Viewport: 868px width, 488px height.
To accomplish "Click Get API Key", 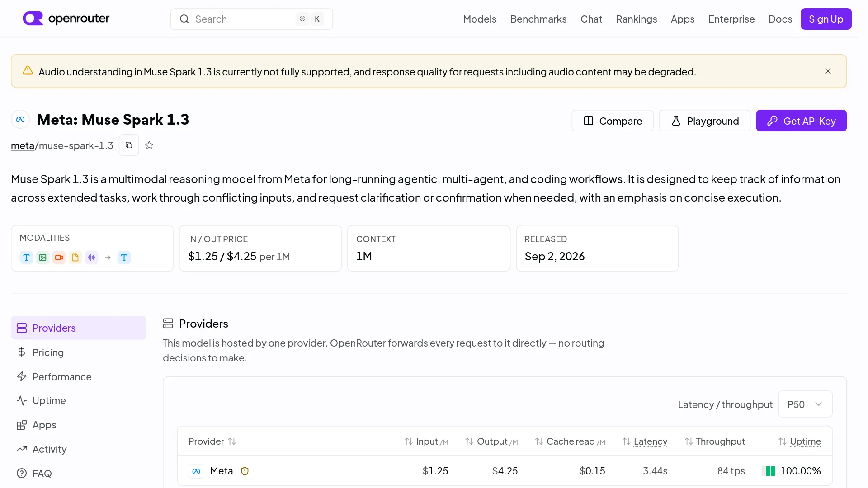I will (801, 121).
